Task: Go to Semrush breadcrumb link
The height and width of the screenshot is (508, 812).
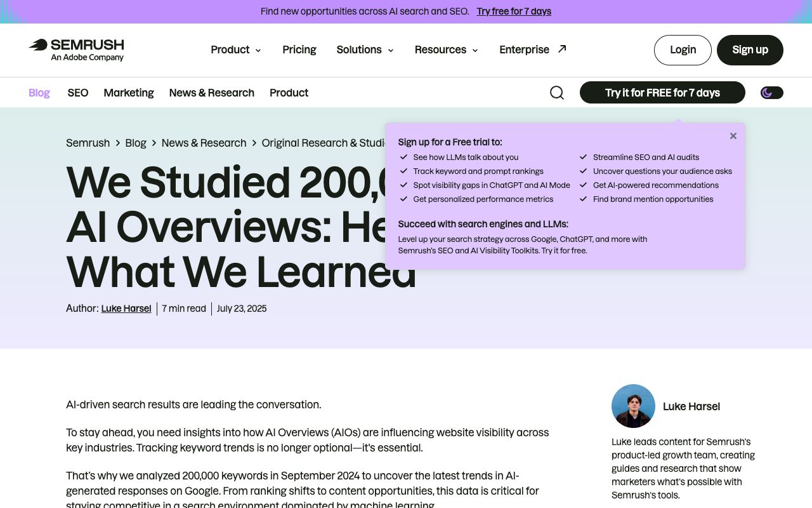Action: point(88,143)
